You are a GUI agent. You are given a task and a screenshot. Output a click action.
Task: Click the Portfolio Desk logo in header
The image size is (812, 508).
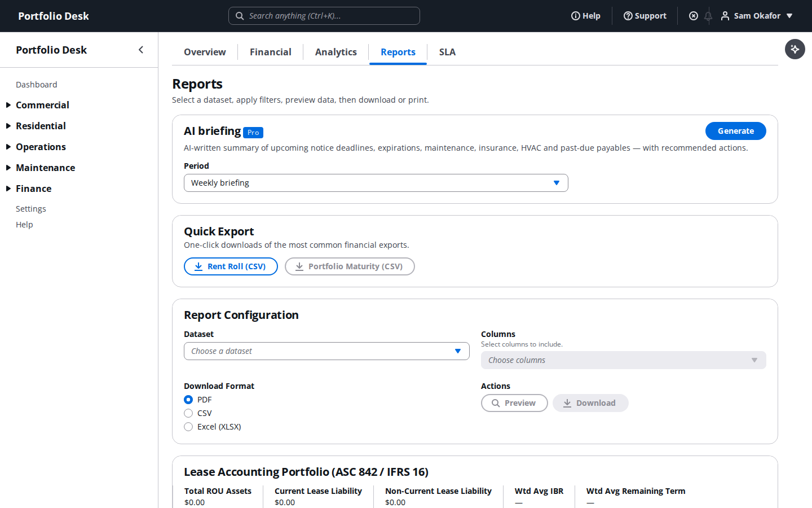[54, 16]
